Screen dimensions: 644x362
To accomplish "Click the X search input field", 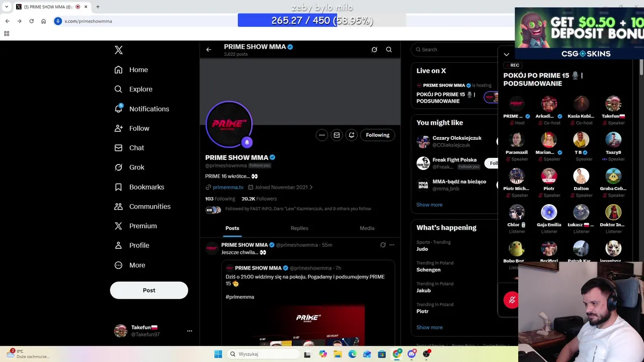I will click(x=455, y=49).
